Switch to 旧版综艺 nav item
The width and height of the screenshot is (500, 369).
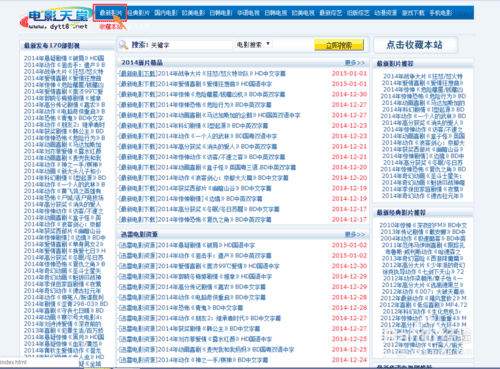point(358,13)
